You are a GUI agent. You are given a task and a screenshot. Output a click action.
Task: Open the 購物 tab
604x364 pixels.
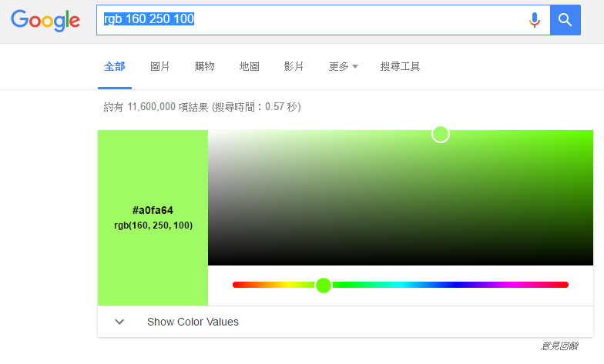204,66
